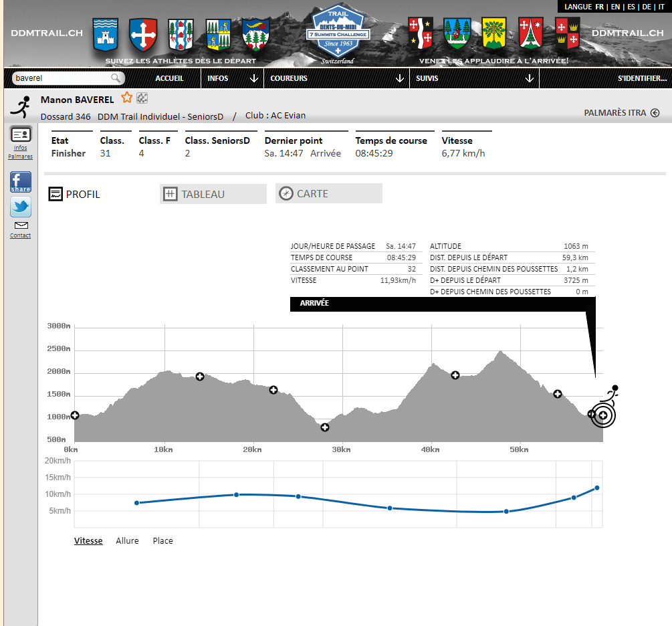This screenshot has height=626, width=672.
Task: Expand the SUIVIS dropdown menu
Action: tap(474, 78)
